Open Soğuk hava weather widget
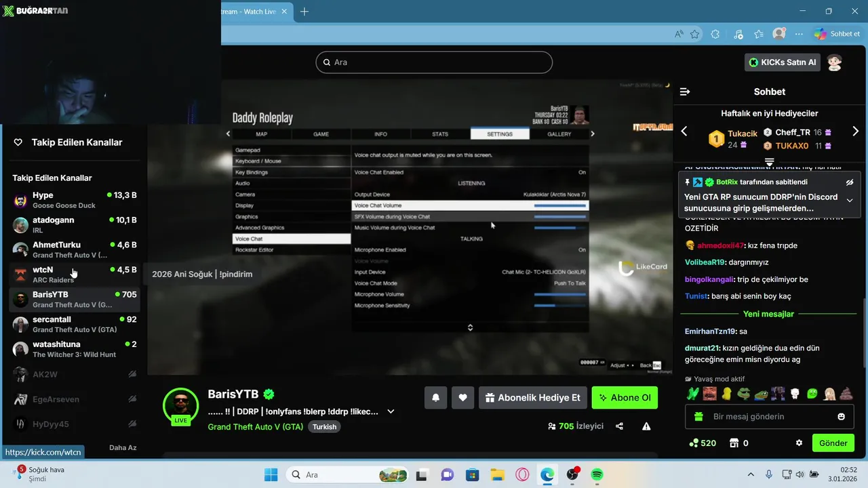Image resolution: width=868 pixels, height=488 pixels. tap(41, 474)
